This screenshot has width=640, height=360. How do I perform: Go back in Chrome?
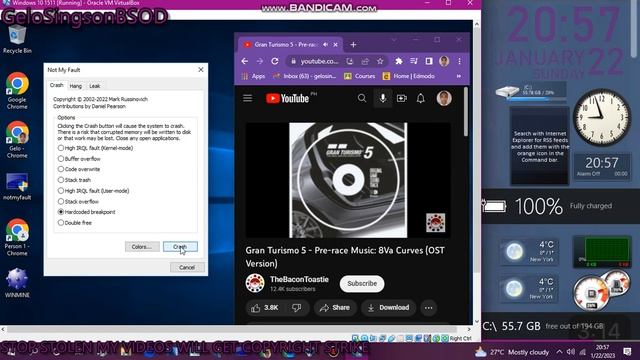[244, 61]
